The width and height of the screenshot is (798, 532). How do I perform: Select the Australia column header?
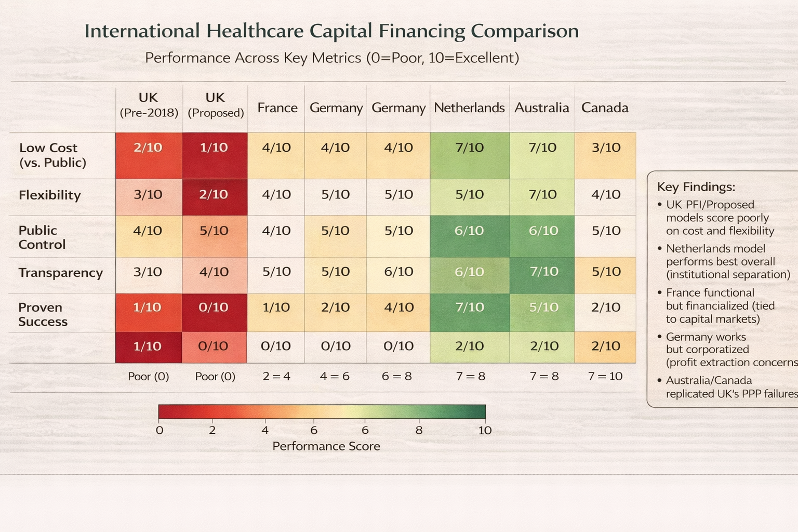pos(542,108)
